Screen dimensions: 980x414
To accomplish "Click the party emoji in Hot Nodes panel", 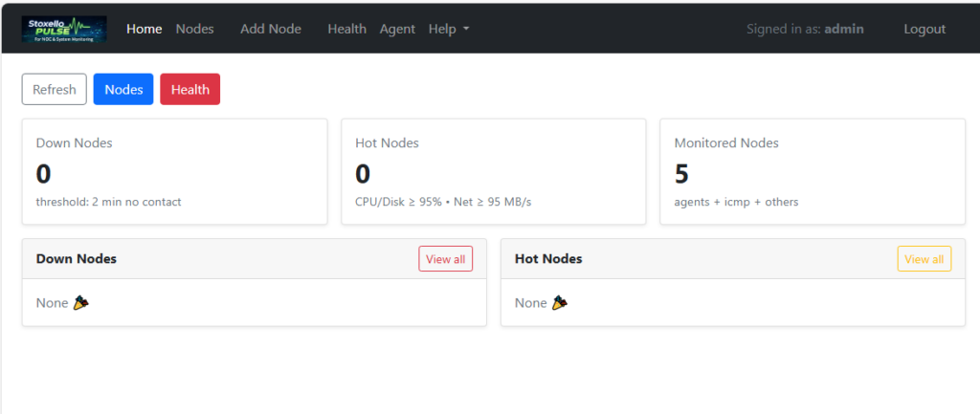I will [x=560, y=303].
